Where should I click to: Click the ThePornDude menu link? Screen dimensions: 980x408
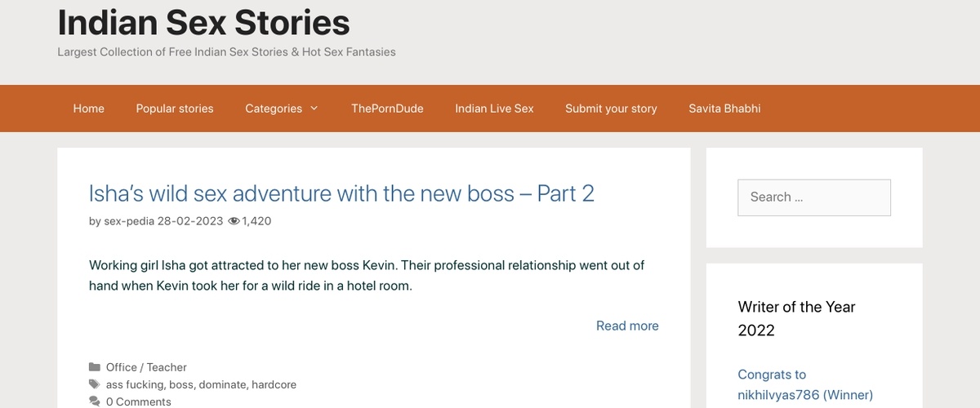387,109
